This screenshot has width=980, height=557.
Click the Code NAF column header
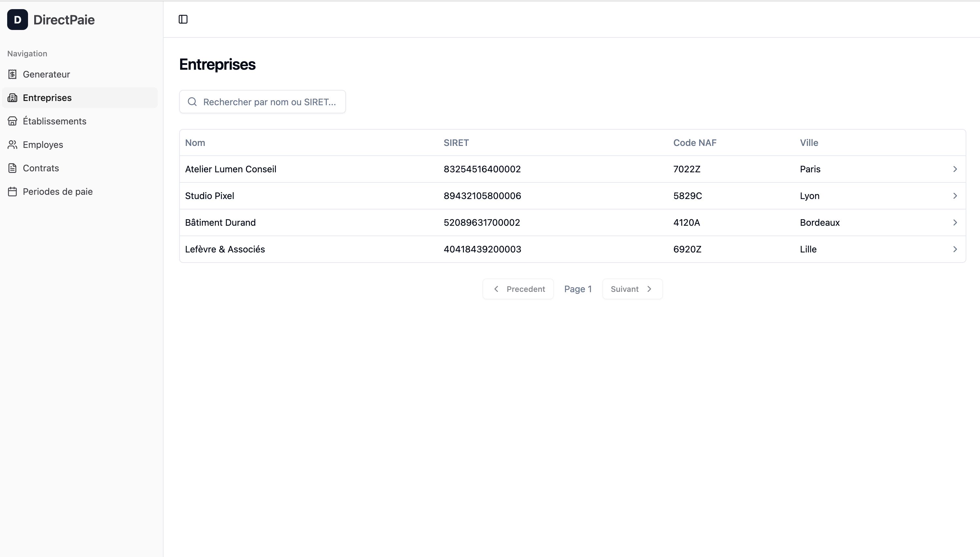pos(695,143)
